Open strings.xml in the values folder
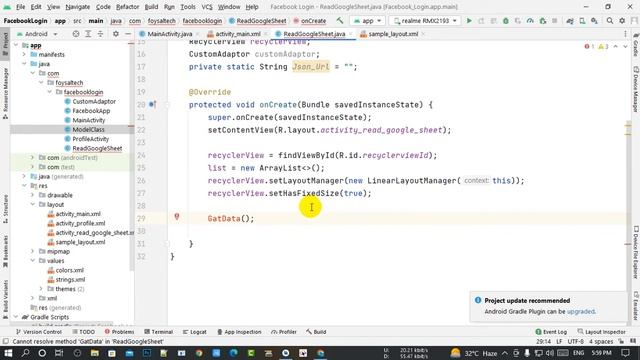The image size is (640, 360). coord(70,280)
